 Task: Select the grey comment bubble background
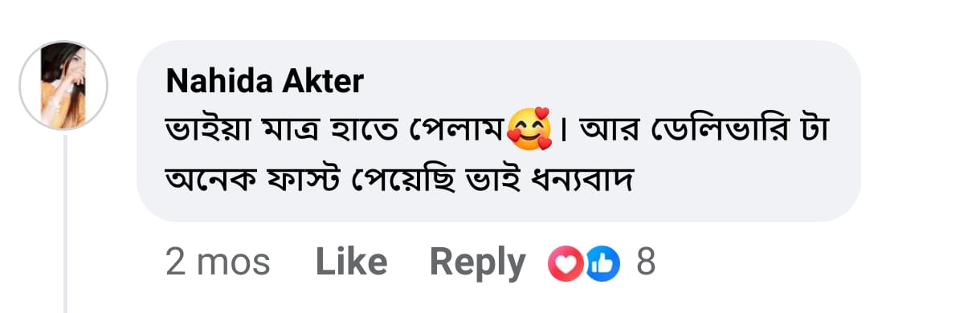[x=498, y=131]
